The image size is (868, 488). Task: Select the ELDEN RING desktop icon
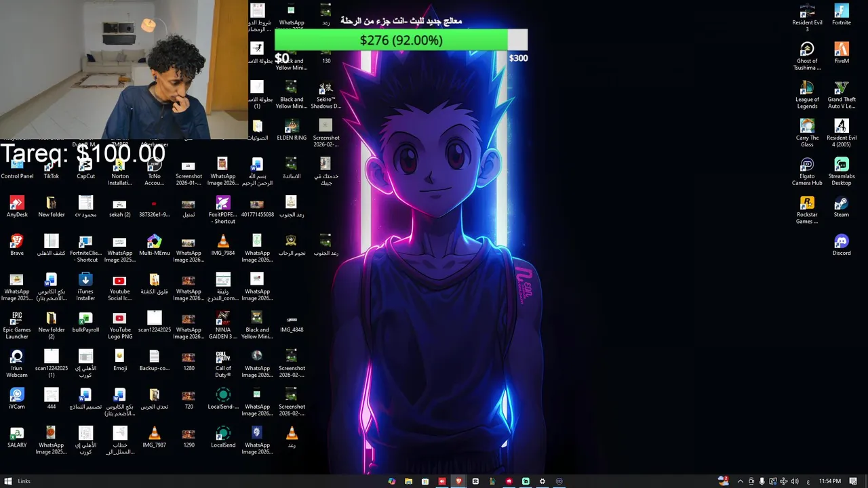[292, 131]
